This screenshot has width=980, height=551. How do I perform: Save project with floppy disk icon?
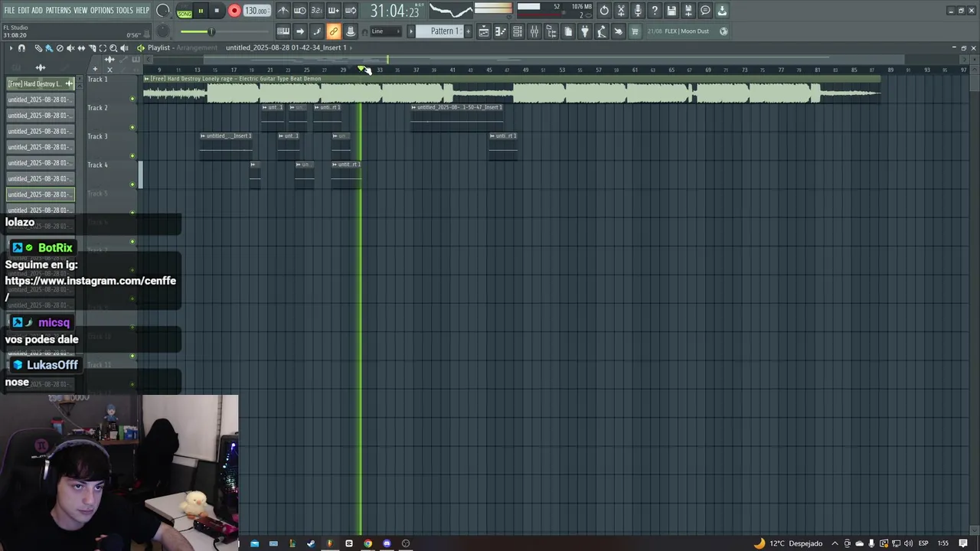671,11
